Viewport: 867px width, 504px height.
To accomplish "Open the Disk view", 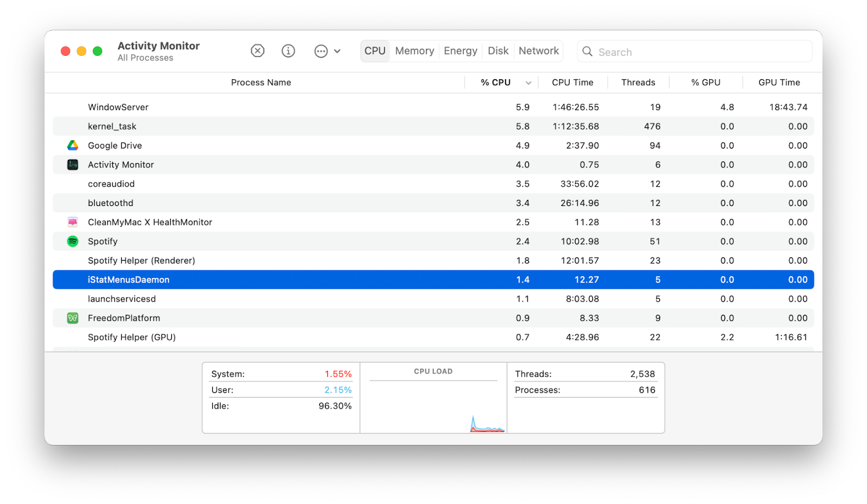I will (x=497, y=50).
